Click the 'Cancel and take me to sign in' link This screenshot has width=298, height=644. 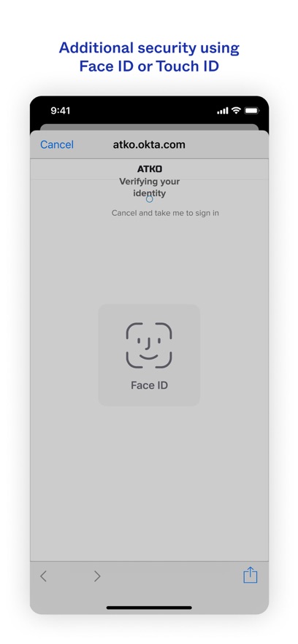click(165, 213)
